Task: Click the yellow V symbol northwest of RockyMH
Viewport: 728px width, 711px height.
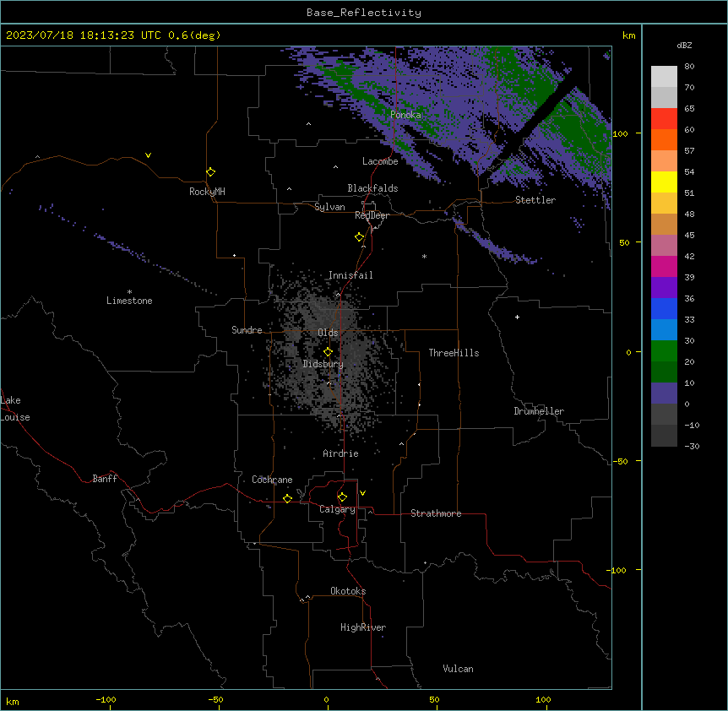Action: coord(148,155)
